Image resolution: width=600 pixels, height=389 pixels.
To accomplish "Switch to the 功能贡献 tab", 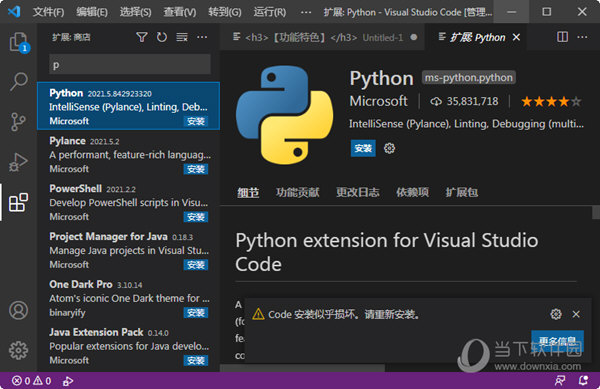I will (298, 192).
